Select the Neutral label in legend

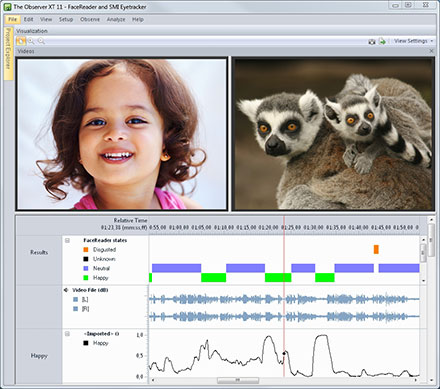[x=101, y=268]
